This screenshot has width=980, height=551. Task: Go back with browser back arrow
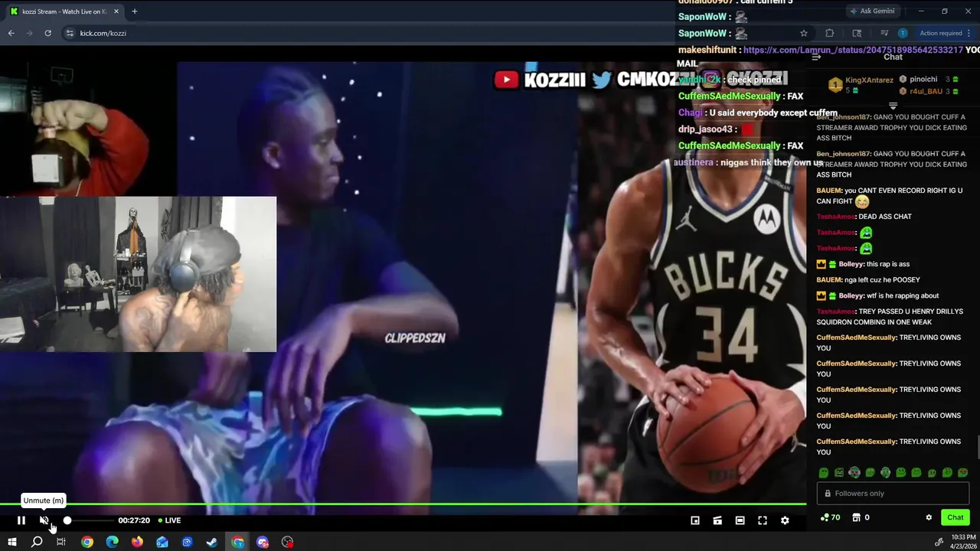(11, 33)
